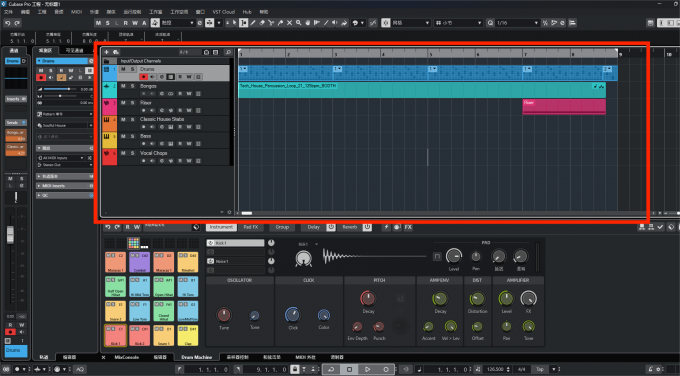This screenshot has width=680, height=376.
Task: Click the channel volume fader handle
Action: tap(10, 235)
